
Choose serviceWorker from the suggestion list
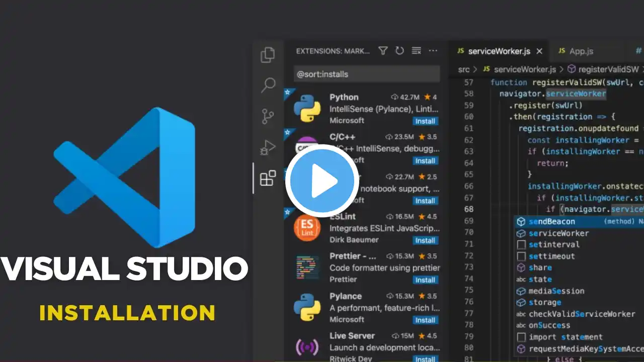coord(579,233)
